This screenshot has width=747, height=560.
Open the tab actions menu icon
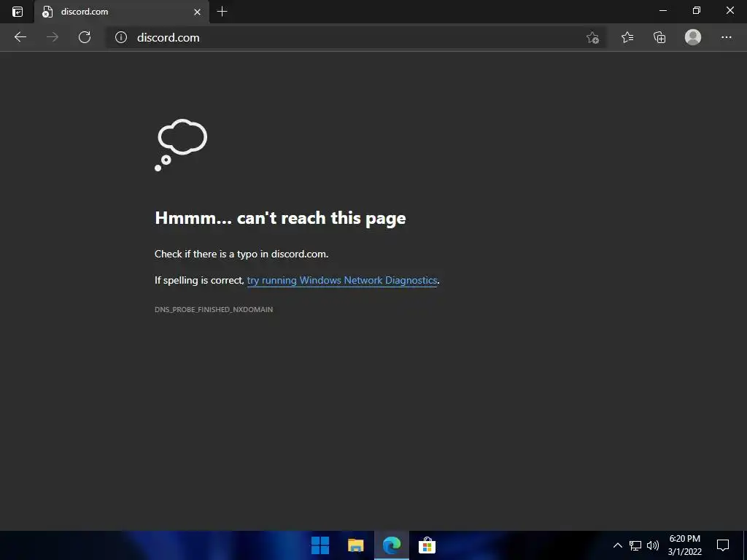18,12
